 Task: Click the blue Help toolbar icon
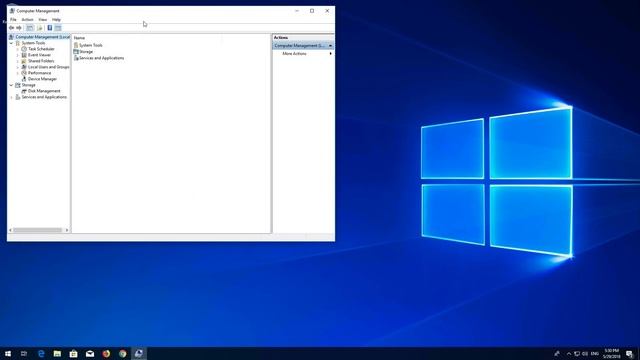point(50,28)
